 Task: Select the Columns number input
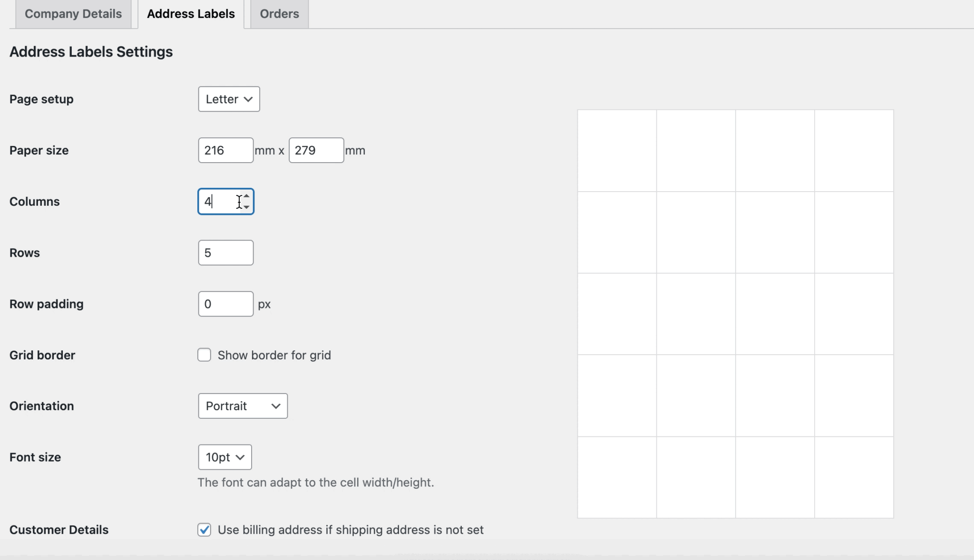tap(220, 201)
